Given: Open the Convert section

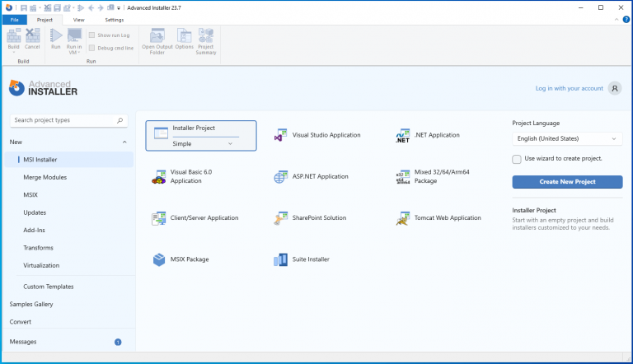Looking at the screenshot, I should pos(69,322).
